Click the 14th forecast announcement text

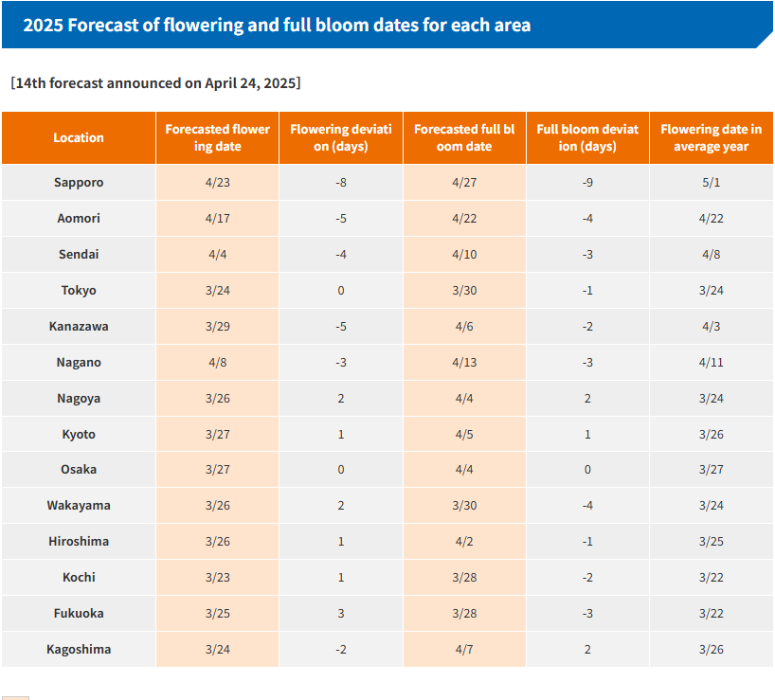[155, 82]
